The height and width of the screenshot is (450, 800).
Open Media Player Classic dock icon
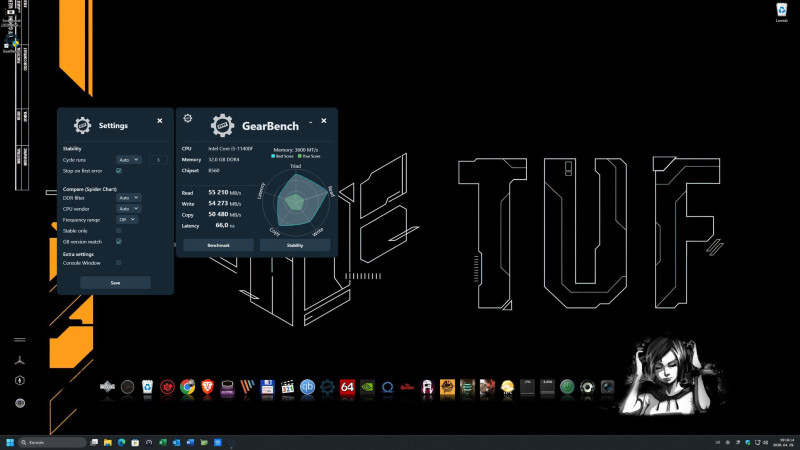pyautogui.click(x=287, y=387)
